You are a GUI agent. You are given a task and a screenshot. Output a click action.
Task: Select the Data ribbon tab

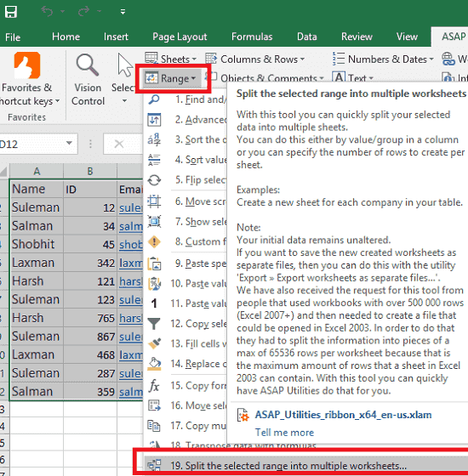pos(307,37)
